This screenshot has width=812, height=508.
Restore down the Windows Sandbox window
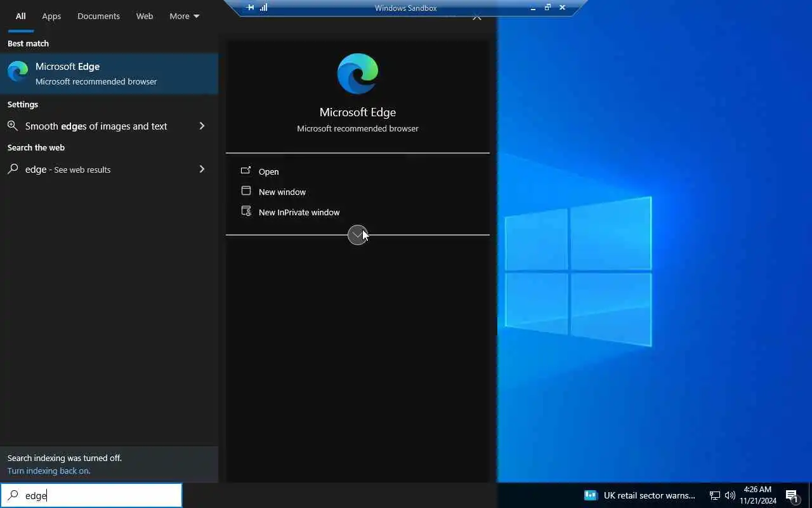547,8
